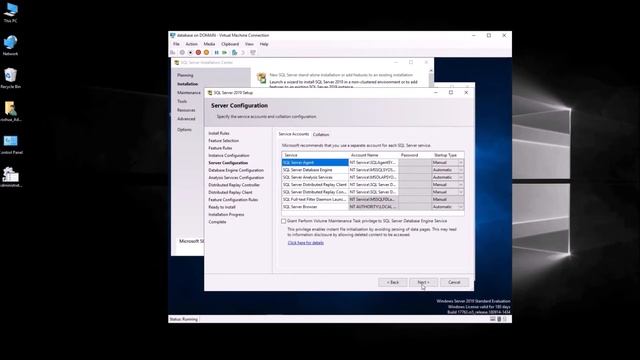Select Maintenance in Installation Center sidebar
Image resolution: width=640 pixels, height=360 pixels.
[189, 93]
